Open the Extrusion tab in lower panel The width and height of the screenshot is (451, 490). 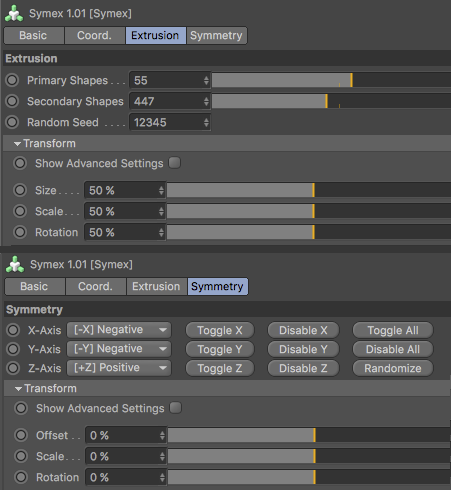[157, 286]
